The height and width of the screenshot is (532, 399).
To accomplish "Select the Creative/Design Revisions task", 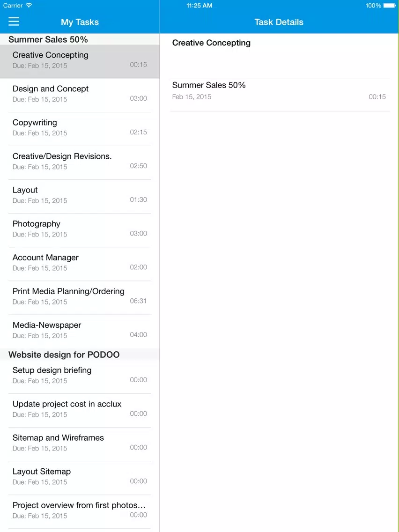I will [80, 163].
